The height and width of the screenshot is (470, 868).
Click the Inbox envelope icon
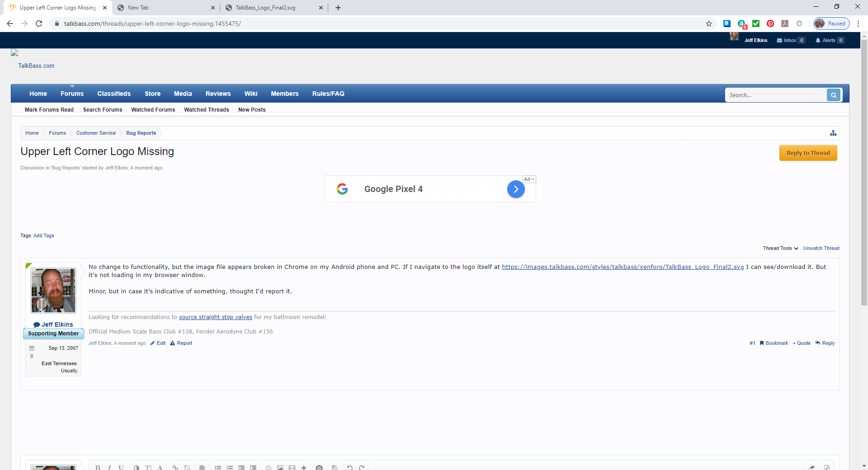click(x=779, y=40)
